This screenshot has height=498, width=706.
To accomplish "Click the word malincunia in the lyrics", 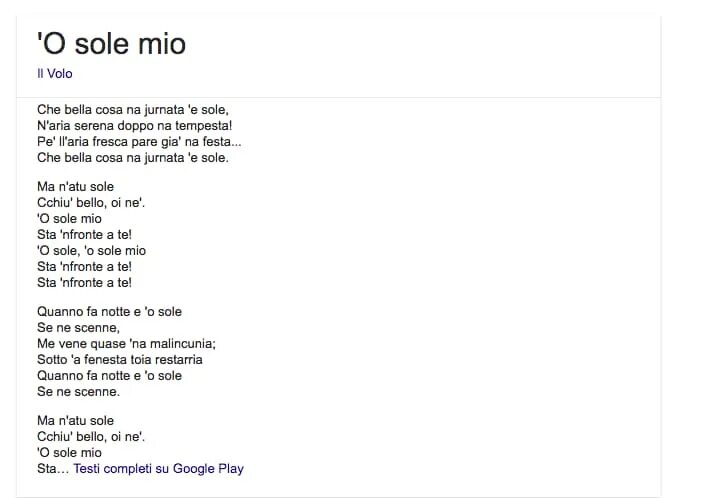I will coord(183,344).
